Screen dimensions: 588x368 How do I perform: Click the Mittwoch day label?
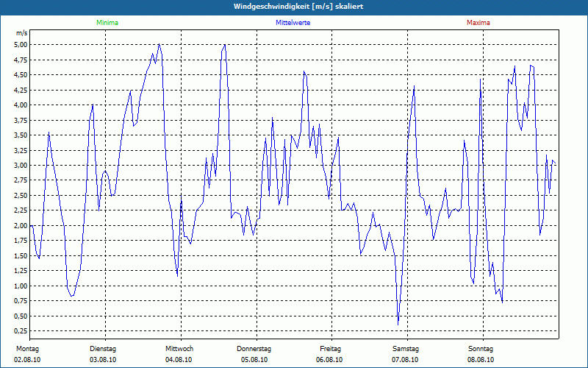(x=179, y=349)
